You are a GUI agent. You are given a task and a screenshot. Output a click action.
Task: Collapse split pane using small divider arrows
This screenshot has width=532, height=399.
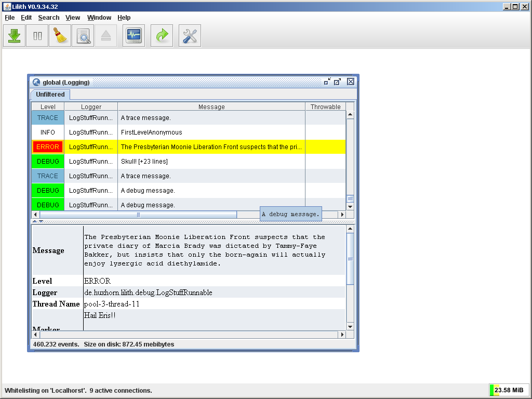34,221
